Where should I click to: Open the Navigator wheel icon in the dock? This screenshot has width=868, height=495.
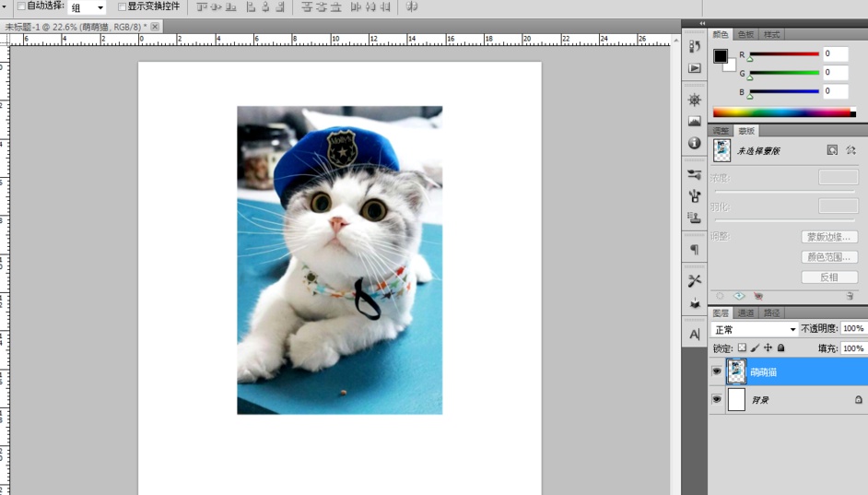click(x=694, y=100)
